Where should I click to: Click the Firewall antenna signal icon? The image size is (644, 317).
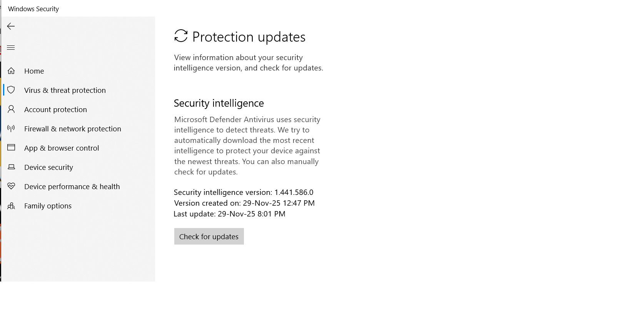pos(11,129)
